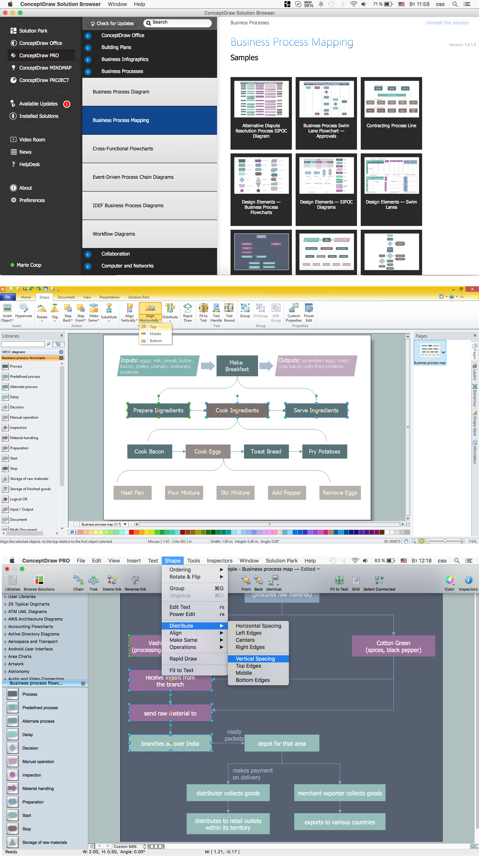Click the Front icon in Mac toolbar
Viewport: 479px width, 868px height.
(246, 583)
